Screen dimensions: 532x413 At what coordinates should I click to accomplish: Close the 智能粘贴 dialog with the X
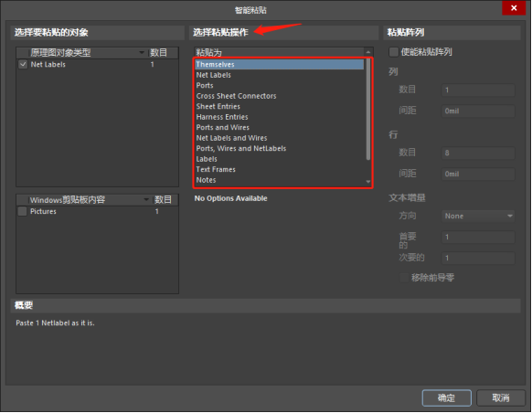[x=514, y=8]
